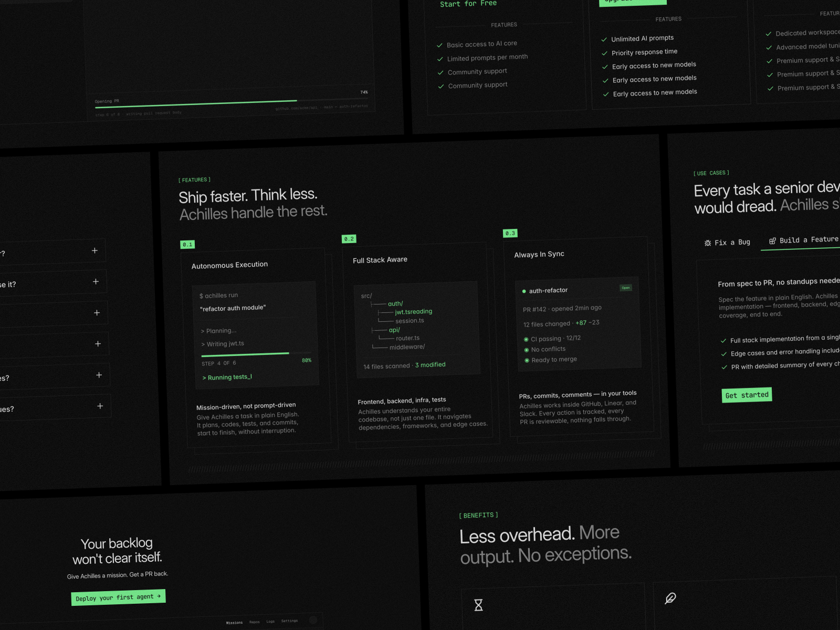Click the 0.3 badge above Always In Sync
Image resolution: width=840 pixels, height=630 pixels.
point(510,233)
